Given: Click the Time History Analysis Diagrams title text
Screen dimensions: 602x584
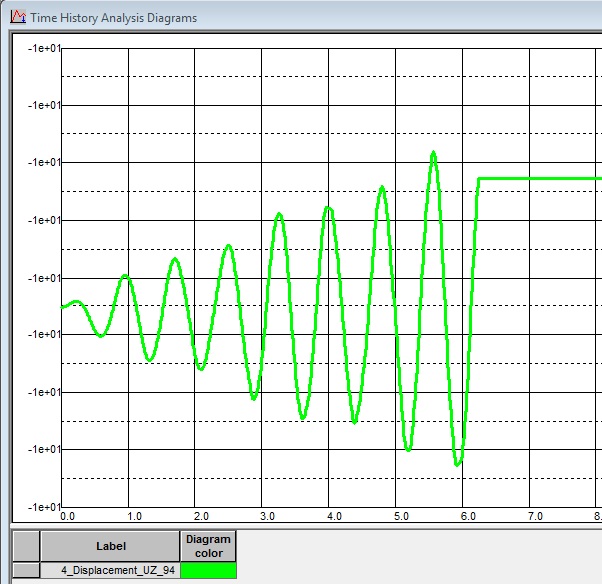Looking at the screenshot, I should click(x=114, y=18).
